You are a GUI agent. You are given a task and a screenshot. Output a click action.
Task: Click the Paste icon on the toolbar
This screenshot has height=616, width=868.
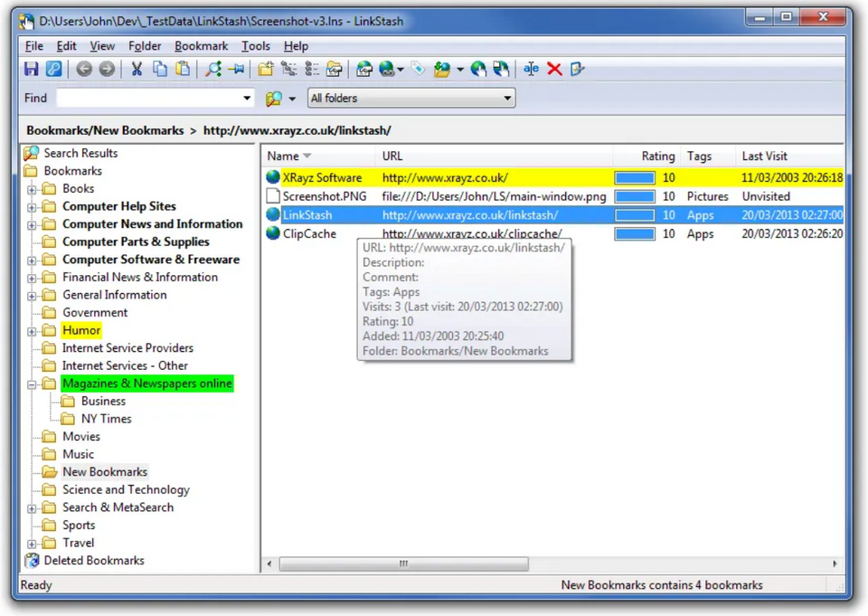[x=181, y=69]
